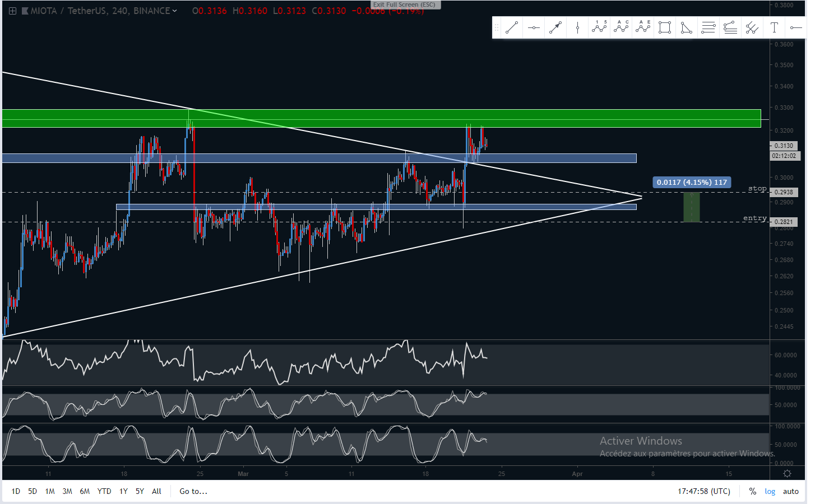This screenshot has width=815, height=504.
Task: Click the Go to… date button
Action: 193,491
